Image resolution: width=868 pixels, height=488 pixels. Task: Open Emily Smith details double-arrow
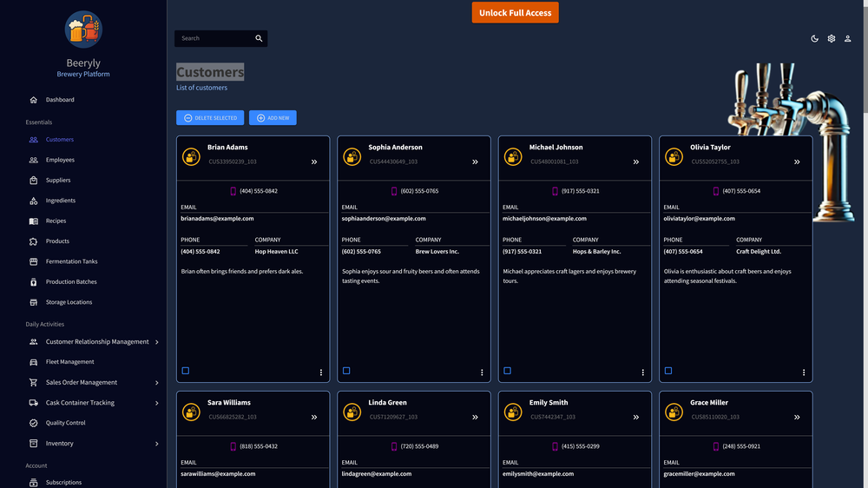pyautogui.click(x=636, y=418)
